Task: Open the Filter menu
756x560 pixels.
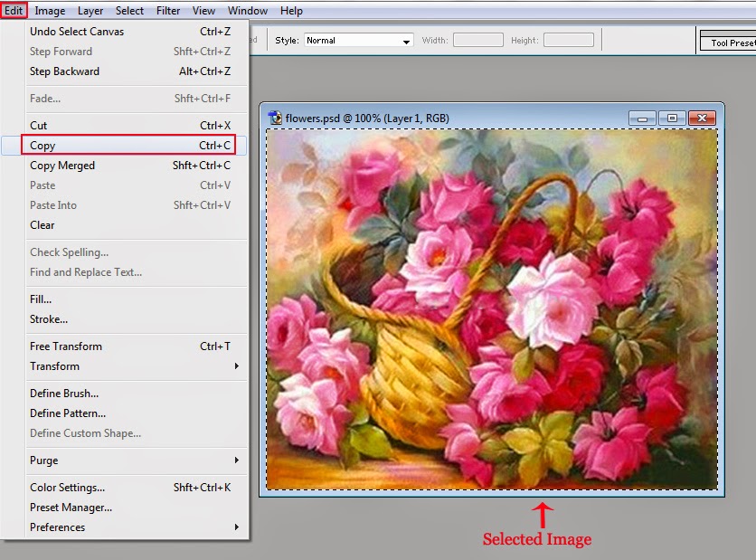Action: pos(168,11)
